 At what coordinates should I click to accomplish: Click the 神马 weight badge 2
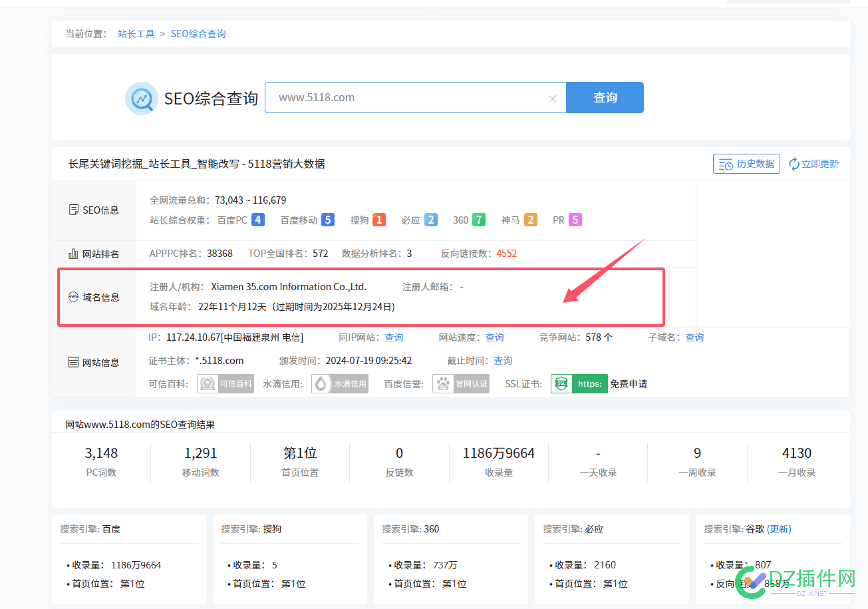pos(531,220)
